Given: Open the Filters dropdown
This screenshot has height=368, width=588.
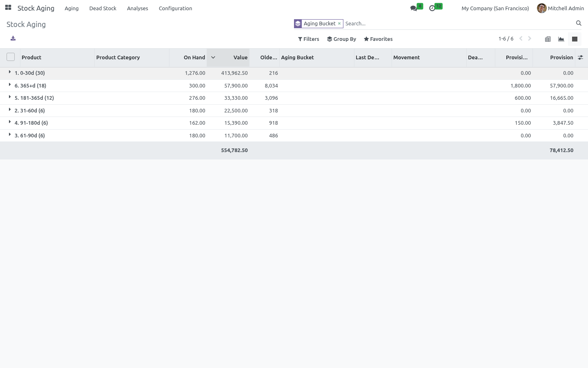Looking at the screenshot, I should click(x=309, y=39).
